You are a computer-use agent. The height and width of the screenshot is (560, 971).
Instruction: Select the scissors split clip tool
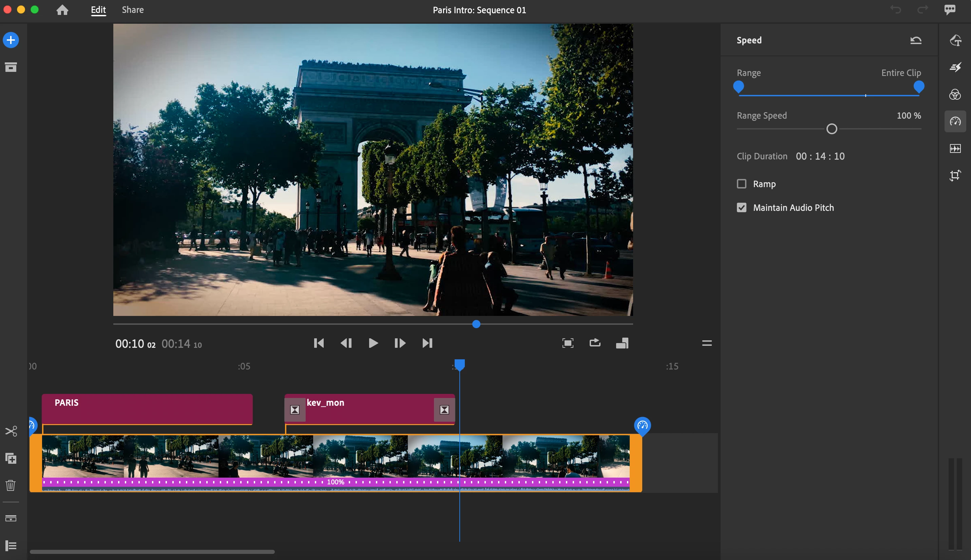(x=11, y=431)
